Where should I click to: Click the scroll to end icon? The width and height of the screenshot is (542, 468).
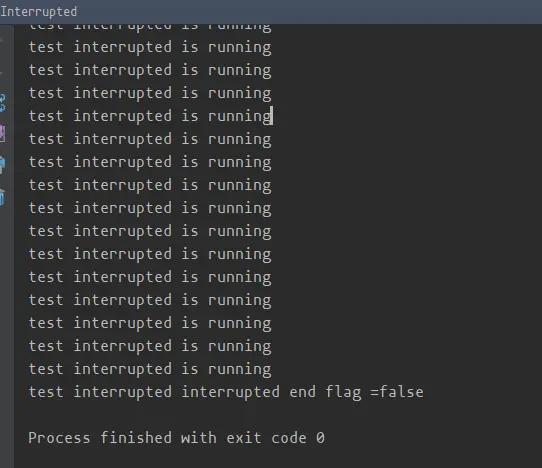click(x=2, y=133)
